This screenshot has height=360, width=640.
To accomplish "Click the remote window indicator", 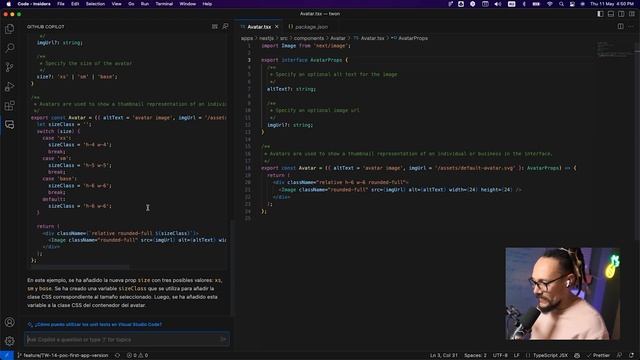I will point(7,356).
